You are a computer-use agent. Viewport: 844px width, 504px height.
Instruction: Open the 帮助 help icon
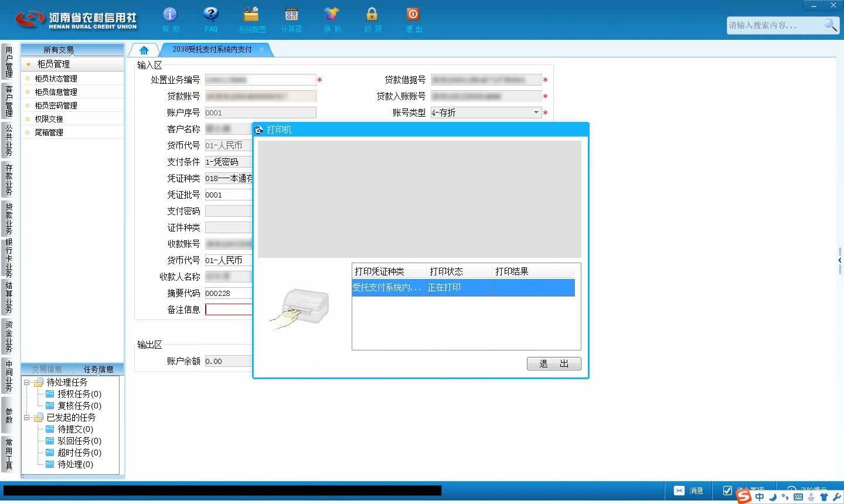click(x=170, y=15)
